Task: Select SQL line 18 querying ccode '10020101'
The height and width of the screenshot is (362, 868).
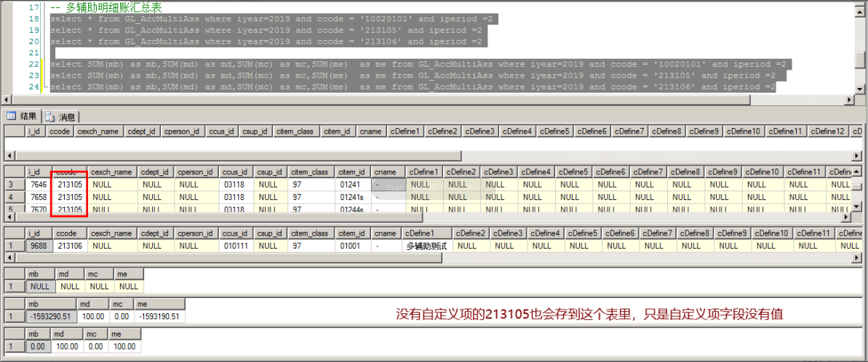Action: coord(271,20)
